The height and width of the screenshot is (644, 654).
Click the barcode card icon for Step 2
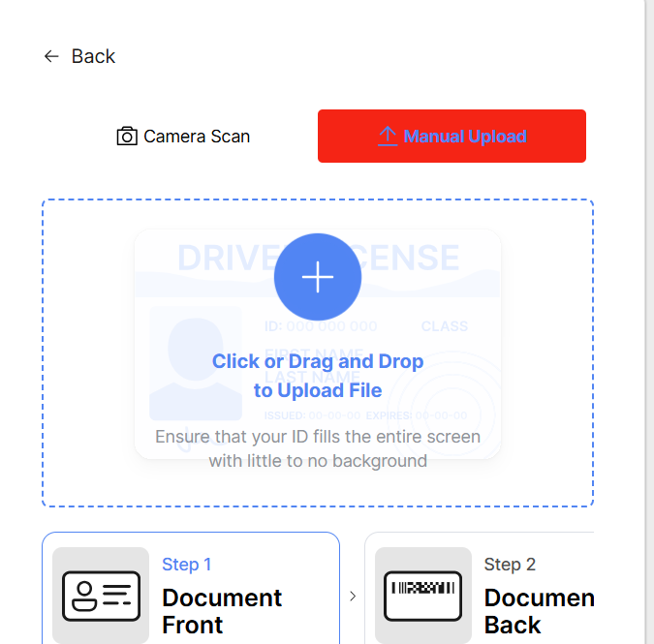coord(422,596)
